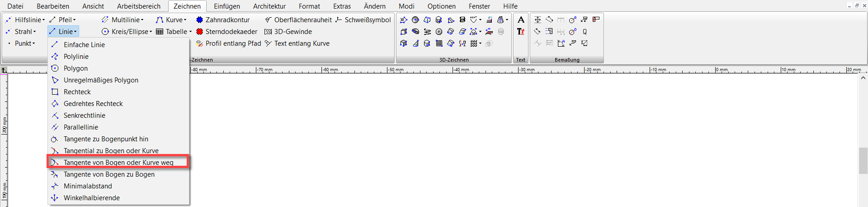Expand the Kurve dropdown

click(x=185, y=20)
